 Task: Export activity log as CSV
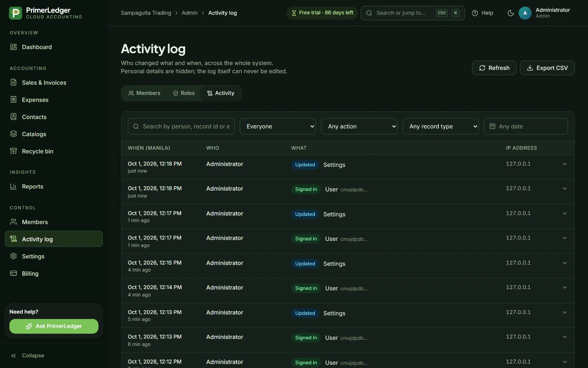547,68
